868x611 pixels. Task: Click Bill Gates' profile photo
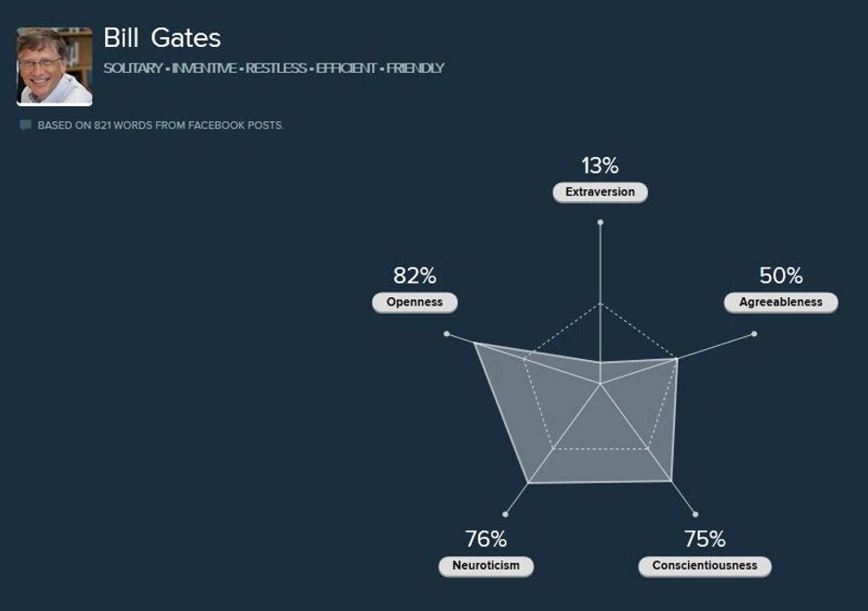point(54,66)
